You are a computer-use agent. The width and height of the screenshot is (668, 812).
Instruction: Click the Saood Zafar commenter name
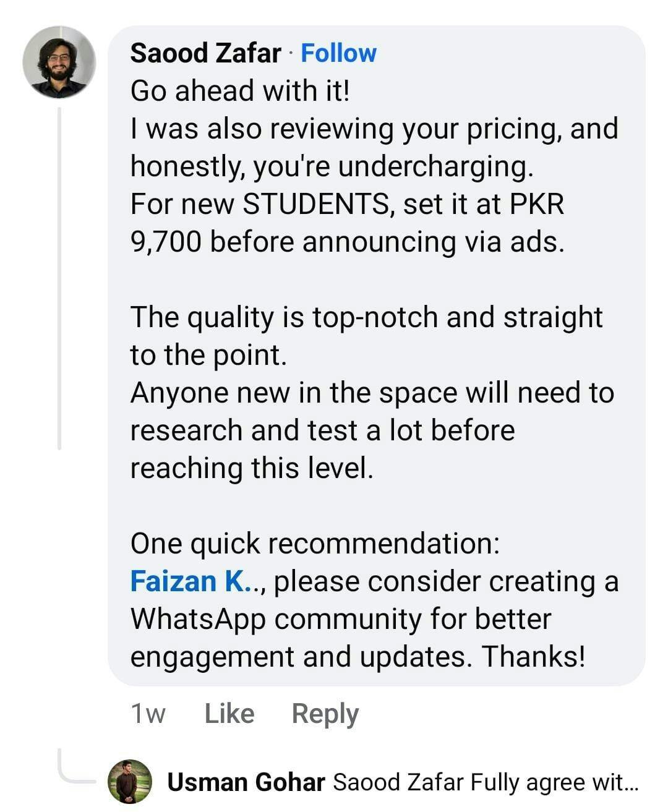[x=205, y=53]
